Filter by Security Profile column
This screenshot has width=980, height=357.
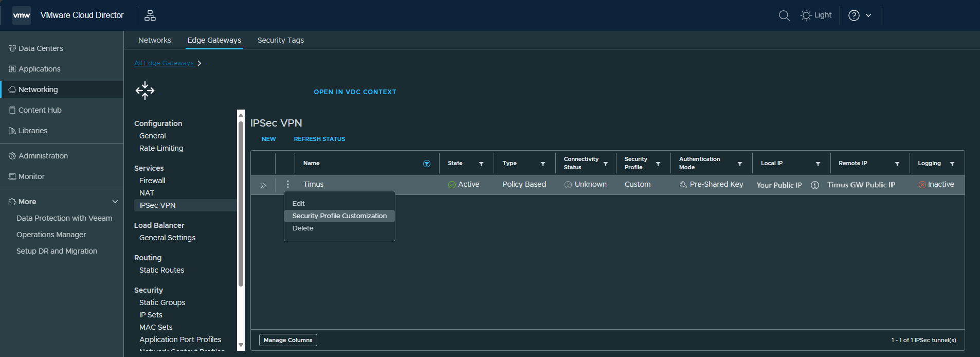[x=658, y=164]
